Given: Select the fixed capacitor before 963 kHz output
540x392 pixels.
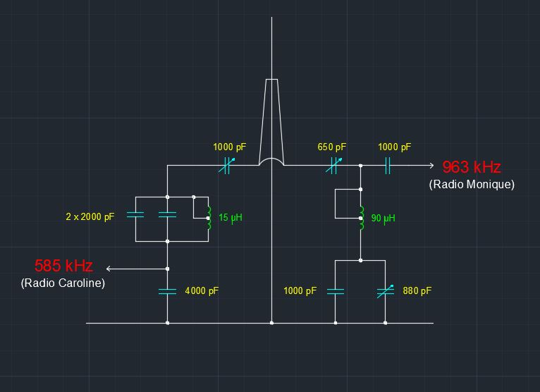Looking at the screenshot, I should [x=388, y=166].
